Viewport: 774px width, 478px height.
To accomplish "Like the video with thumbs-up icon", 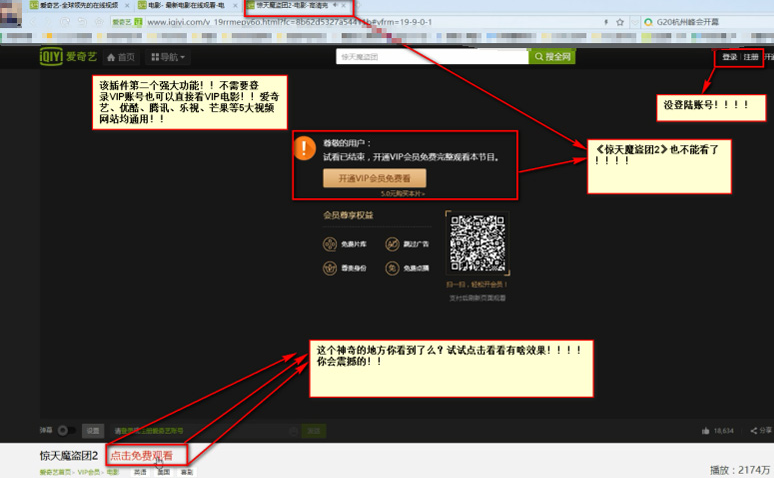I will click(705, 431).
